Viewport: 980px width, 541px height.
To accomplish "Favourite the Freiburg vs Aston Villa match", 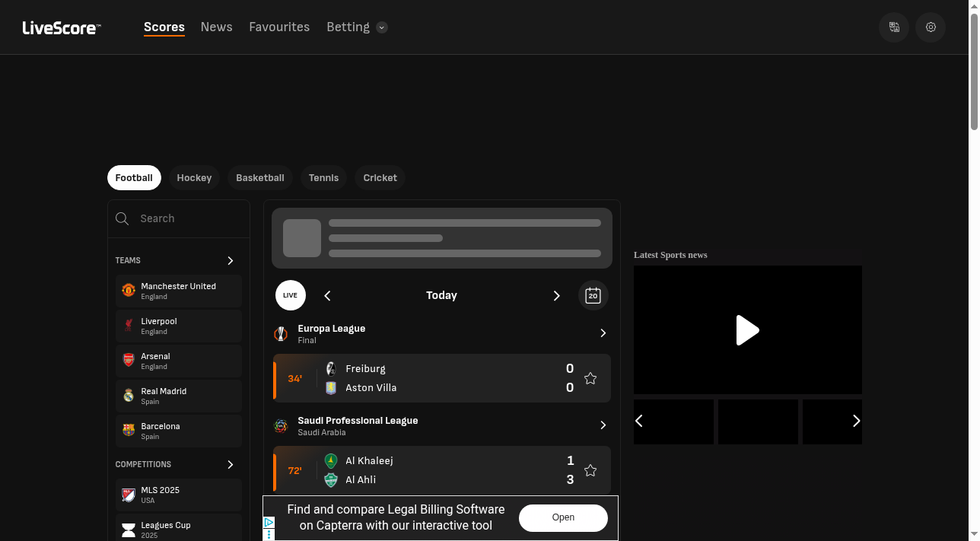I will 590,378.
